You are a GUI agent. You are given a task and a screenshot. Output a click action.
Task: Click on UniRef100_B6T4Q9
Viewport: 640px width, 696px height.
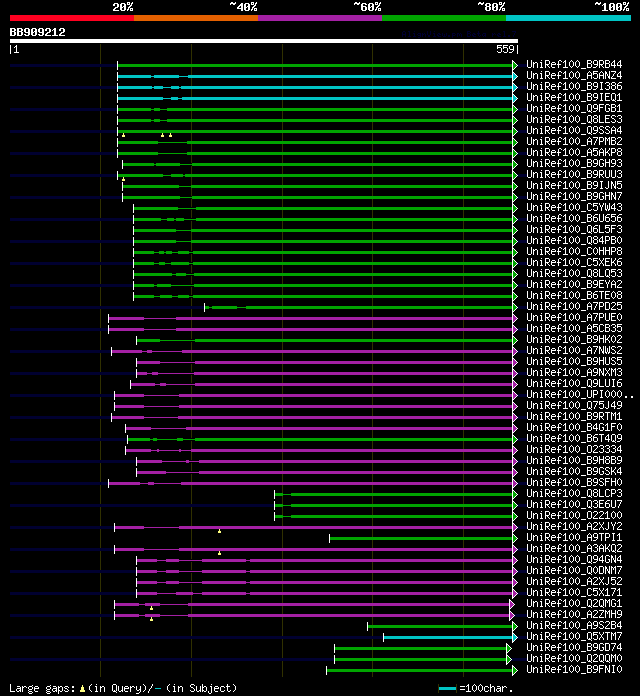[574, 439]
